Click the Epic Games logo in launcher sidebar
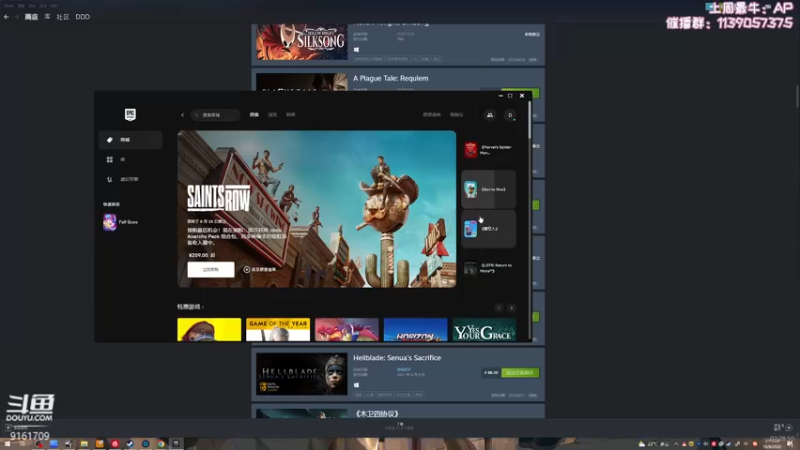Viewport: 800px width, 450px height. pos(130,114)
